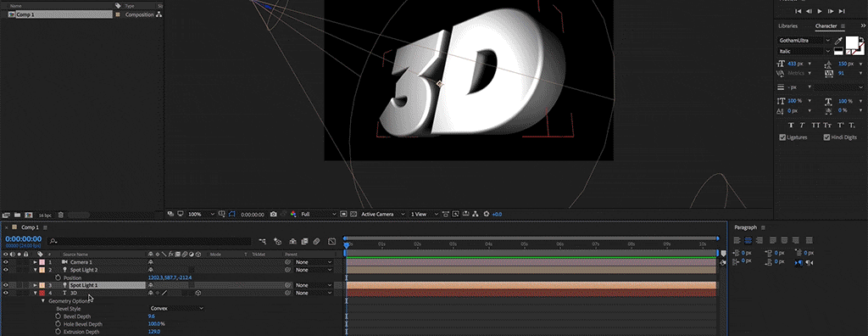Apply All Caps text style
This screenshot has width=868, height=336.
tap(816, 126)
